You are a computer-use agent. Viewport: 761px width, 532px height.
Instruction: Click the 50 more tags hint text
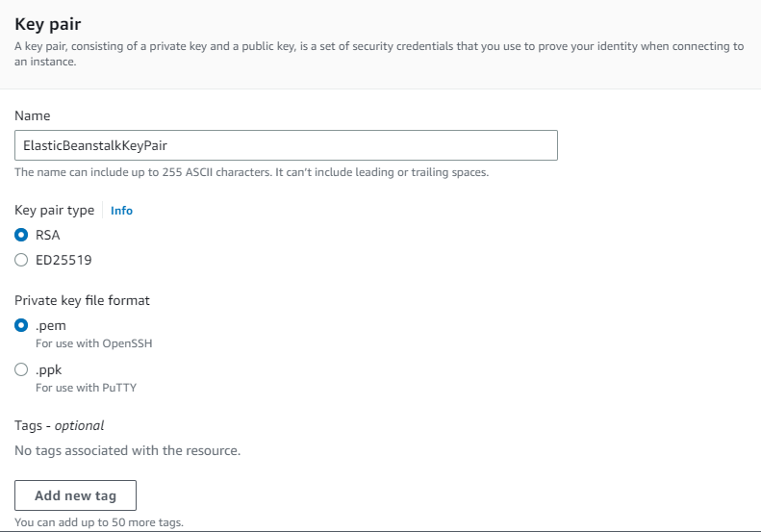(x=99, y=522)
